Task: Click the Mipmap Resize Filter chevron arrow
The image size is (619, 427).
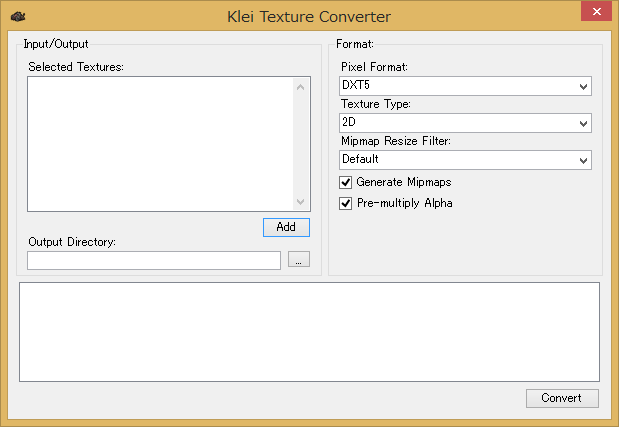Action: click(583, 161)
